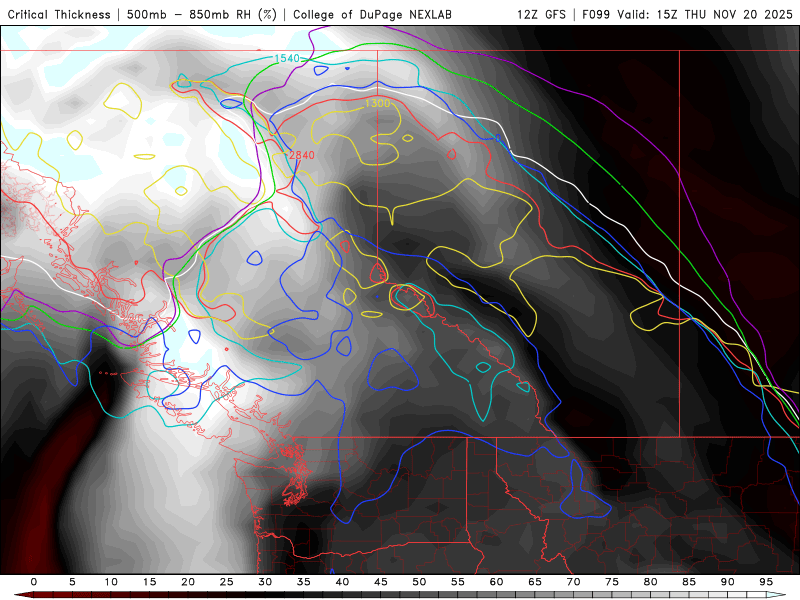Click the "College of DuPage NEXLAB" text

372,14
